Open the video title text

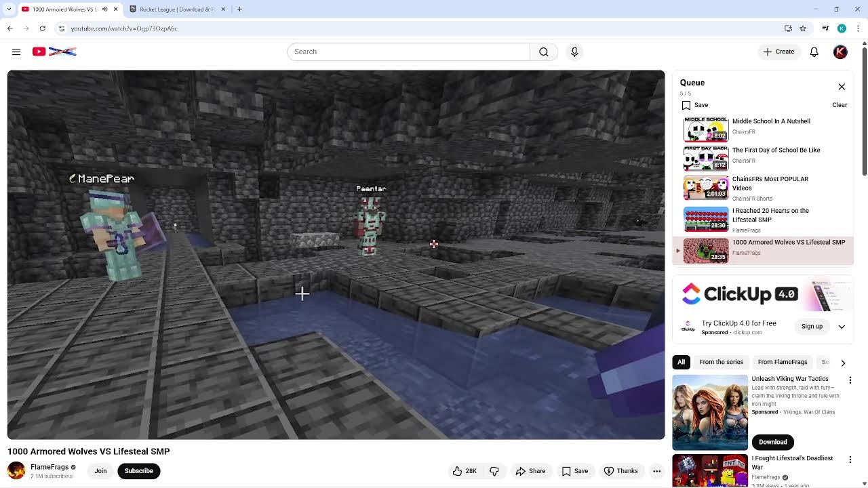88,451
